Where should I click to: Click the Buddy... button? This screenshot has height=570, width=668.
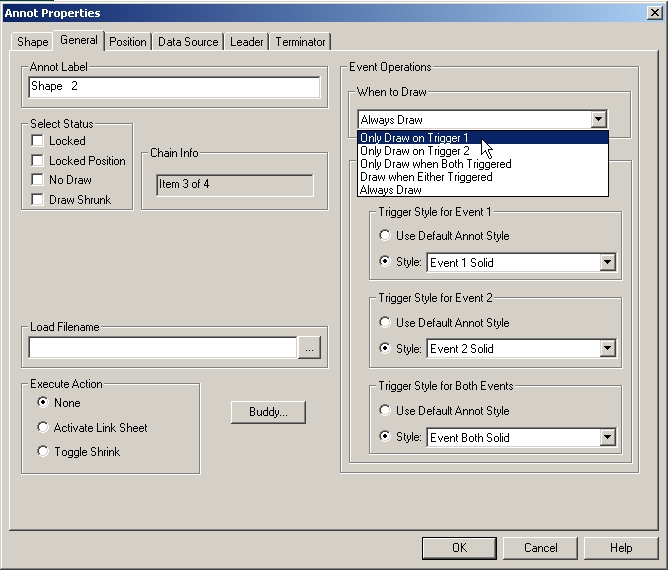pos(268,412)
